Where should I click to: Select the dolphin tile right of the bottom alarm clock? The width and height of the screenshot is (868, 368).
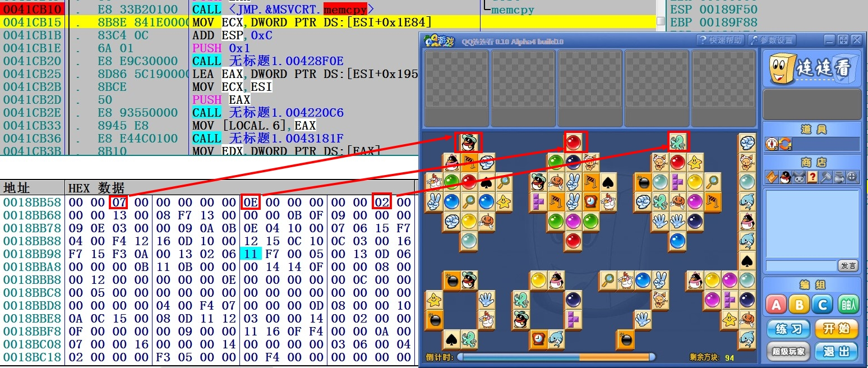click(556, 338)
